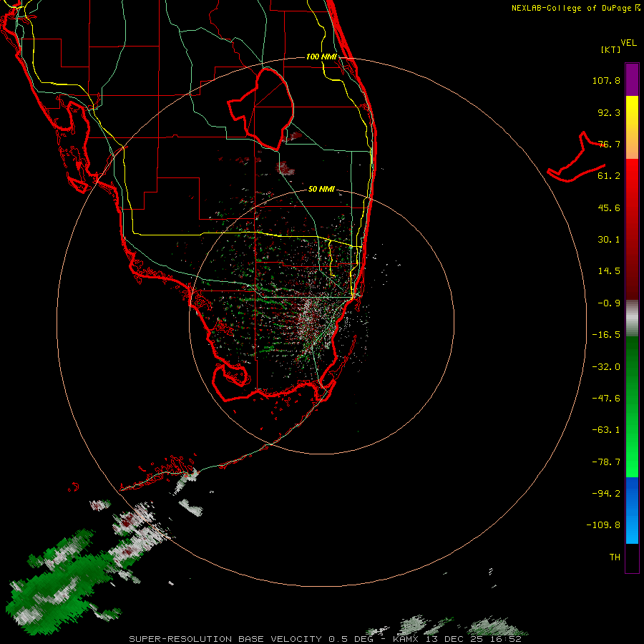Click the 107.8 value on the velocity scale
Screen dimensions: 644x644
coord(606,80)
